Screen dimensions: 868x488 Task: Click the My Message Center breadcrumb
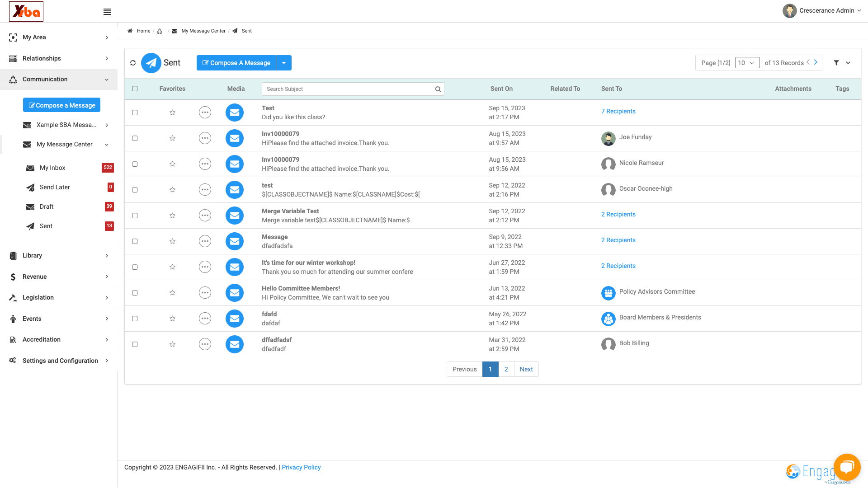click(x=203, y=31)
